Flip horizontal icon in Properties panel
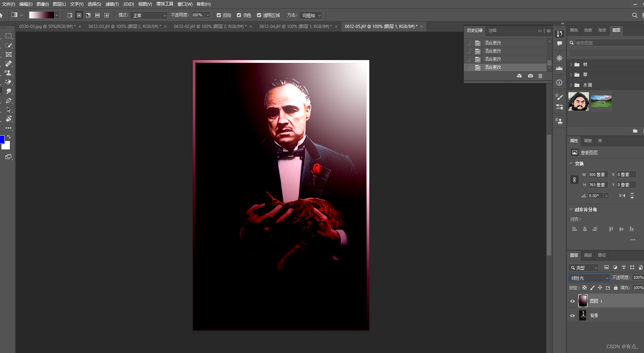The image size is (644, 353). (622, 196)
